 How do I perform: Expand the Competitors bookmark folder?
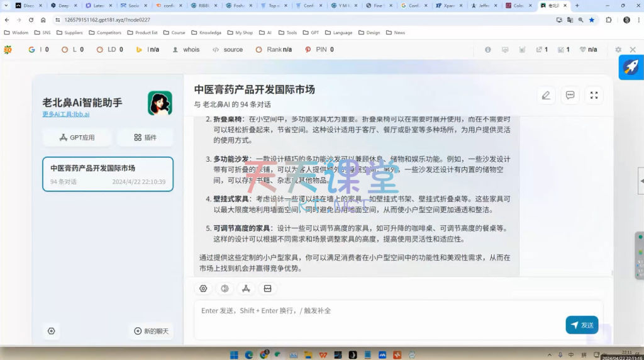[105, 33]
